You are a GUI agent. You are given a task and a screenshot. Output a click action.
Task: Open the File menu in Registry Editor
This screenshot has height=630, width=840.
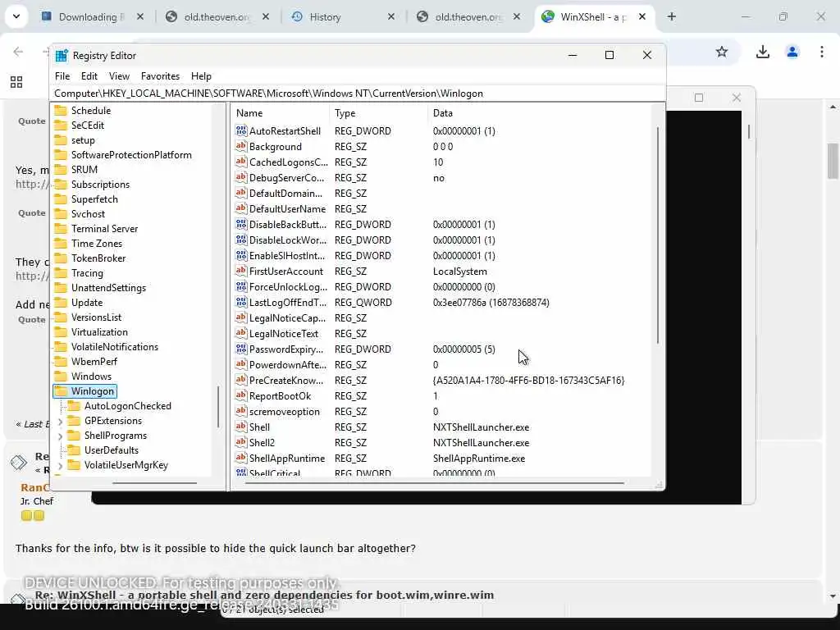62,76
